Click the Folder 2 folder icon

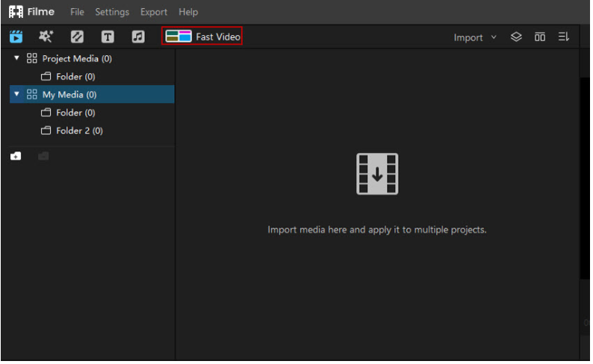[x=46, y=131]
